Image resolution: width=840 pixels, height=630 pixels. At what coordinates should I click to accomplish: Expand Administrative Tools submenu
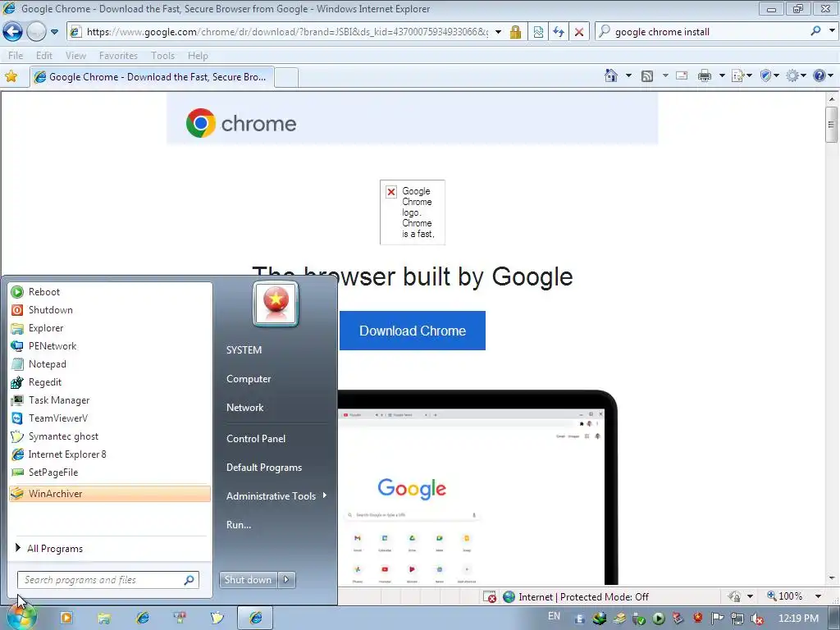pos(276,496)
